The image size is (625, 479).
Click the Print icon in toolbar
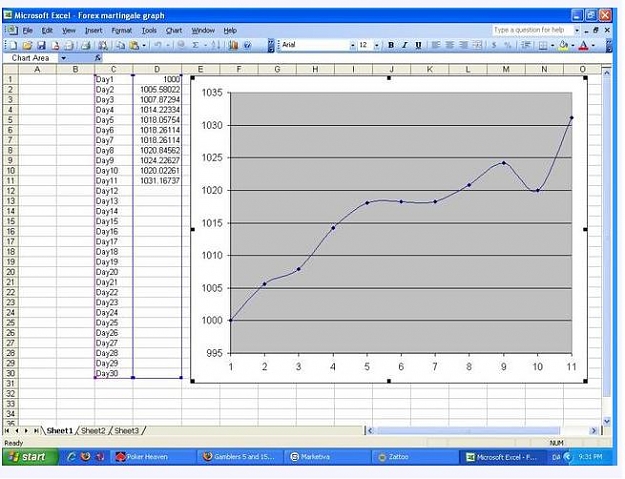point(86,45)
